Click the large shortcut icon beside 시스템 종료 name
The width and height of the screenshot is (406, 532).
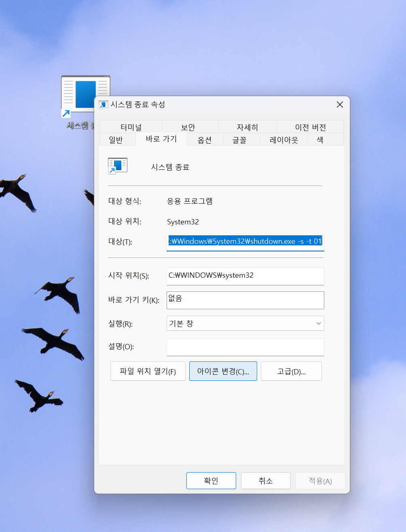pos(118,166)
